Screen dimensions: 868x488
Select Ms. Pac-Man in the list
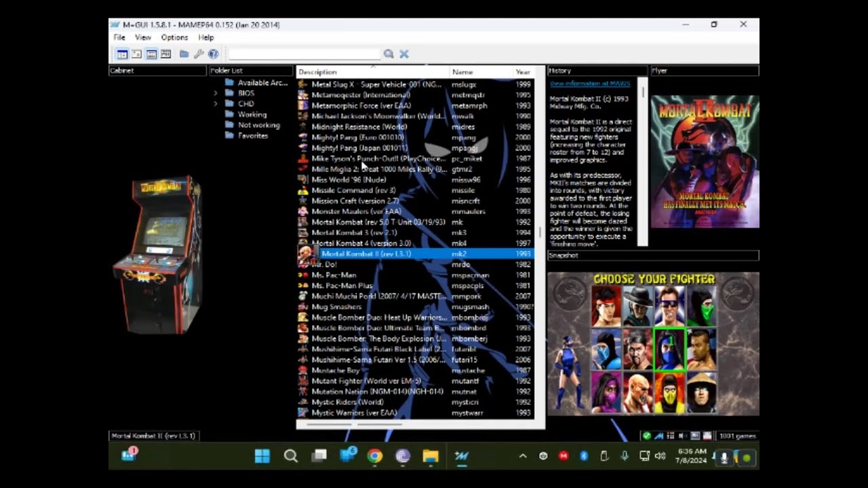(415, 275)
